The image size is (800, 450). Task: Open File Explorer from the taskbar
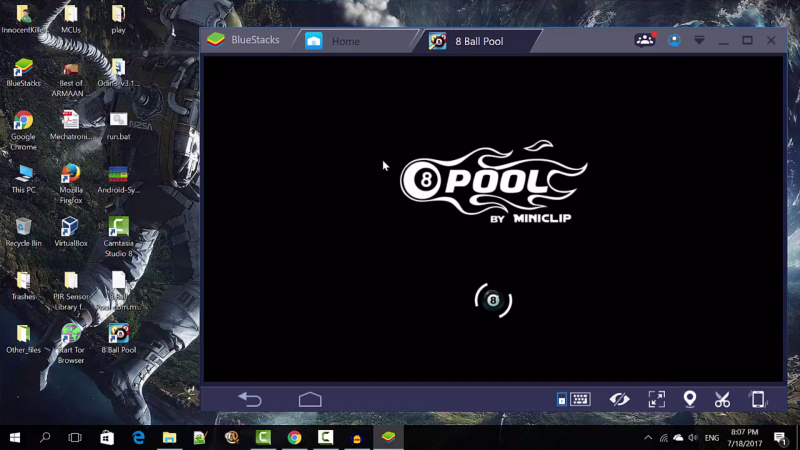click(x=169, y=438)
